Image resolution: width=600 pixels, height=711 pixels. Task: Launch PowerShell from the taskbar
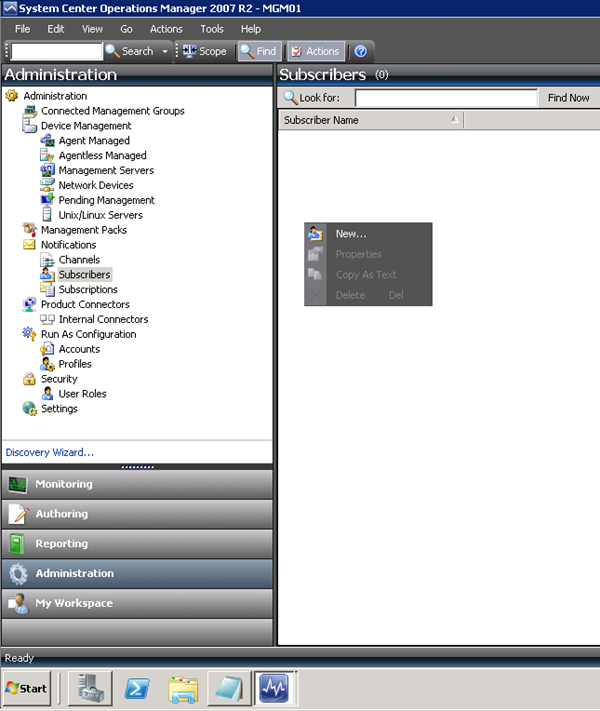(137, 689)
